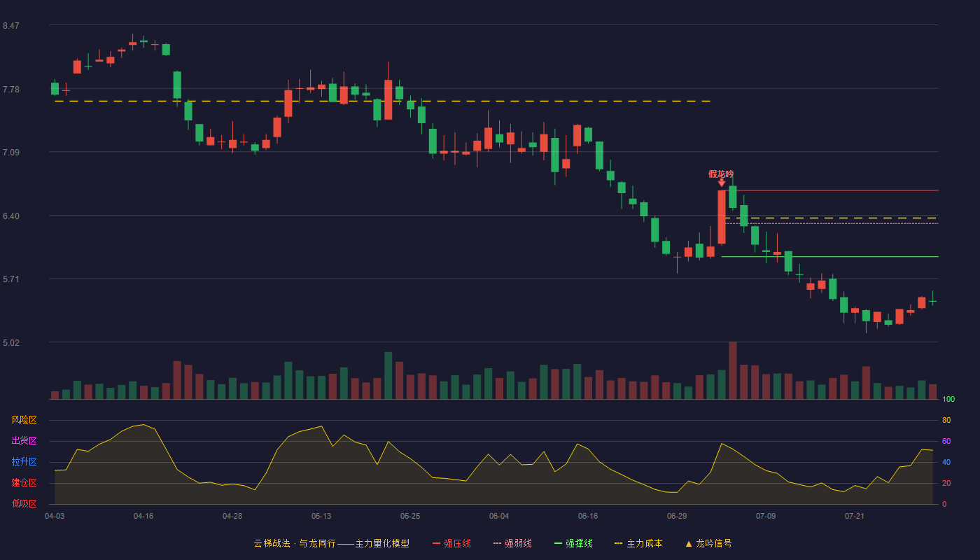Click the 05-25 date axis label
980x560 pixels.
pos(410,516)
